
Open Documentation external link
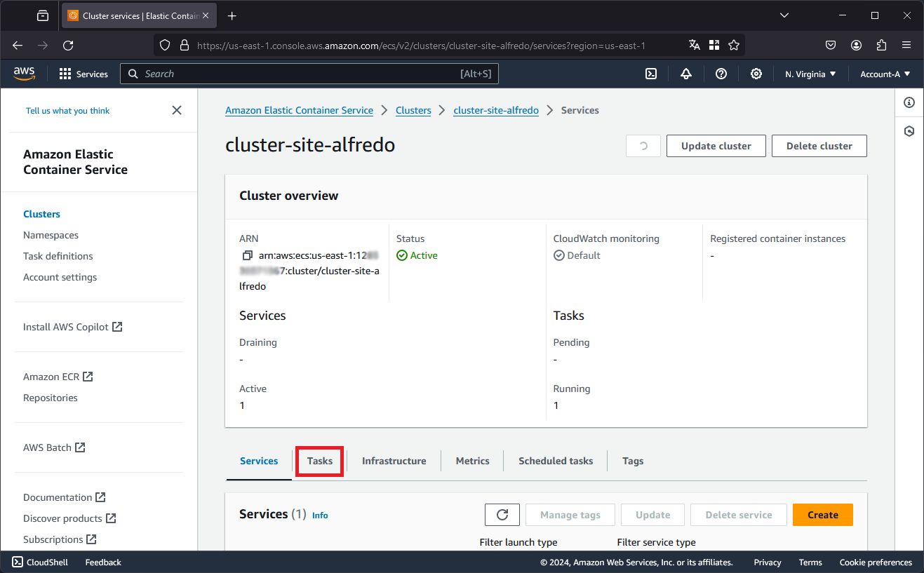pos(65,497)
